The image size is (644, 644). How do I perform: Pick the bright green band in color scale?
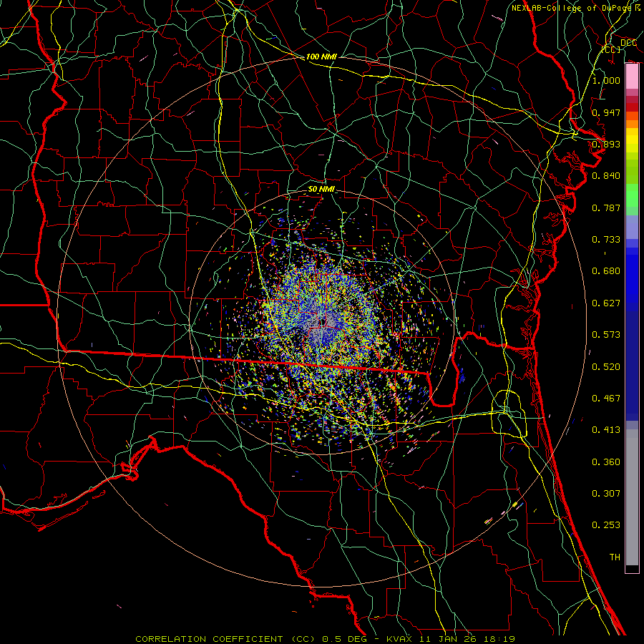632,195
